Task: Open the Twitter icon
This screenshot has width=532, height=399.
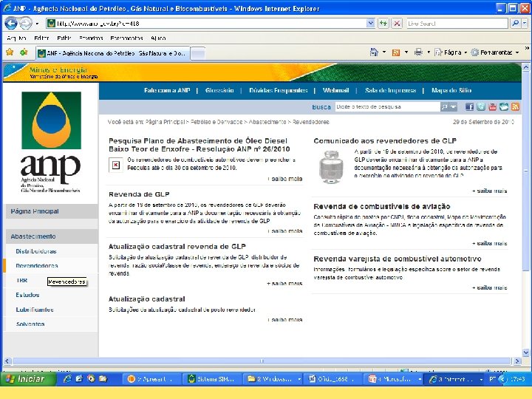Action: [x=481, y=107]
